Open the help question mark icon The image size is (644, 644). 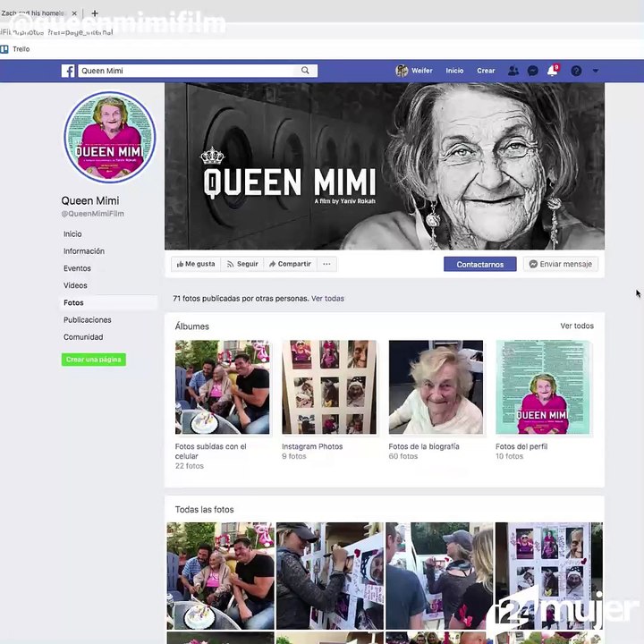click(x=576, y=71)
